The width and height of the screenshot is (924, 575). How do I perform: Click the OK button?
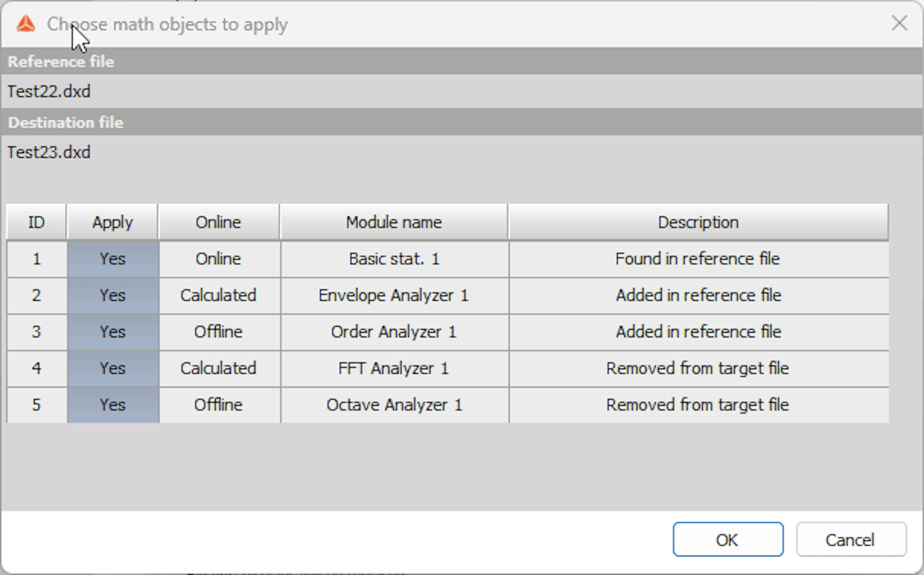(x=728, y=539)
